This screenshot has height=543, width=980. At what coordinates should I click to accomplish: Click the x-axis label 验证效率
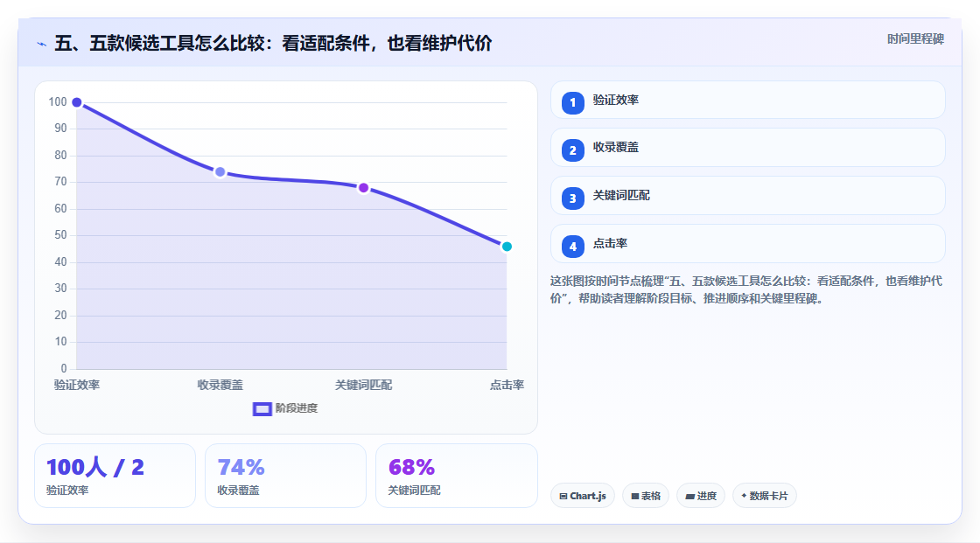point(77,385)
